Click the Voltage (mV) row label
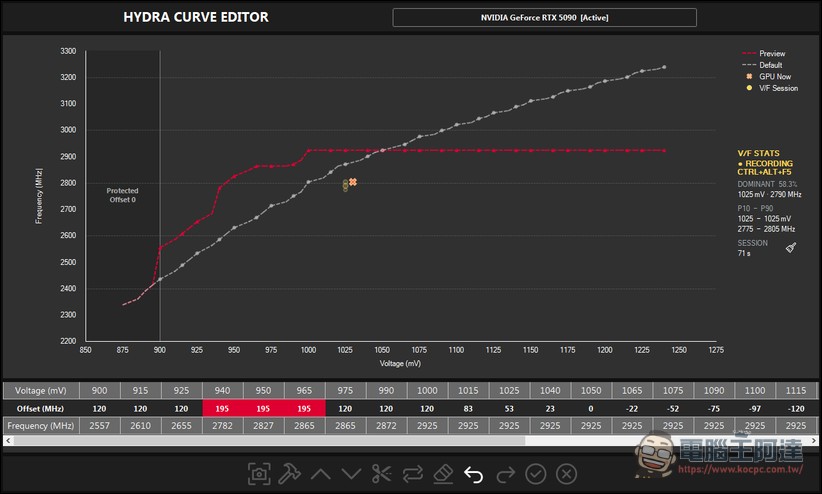The image size is (822, 494). click(x=40, y=391)
